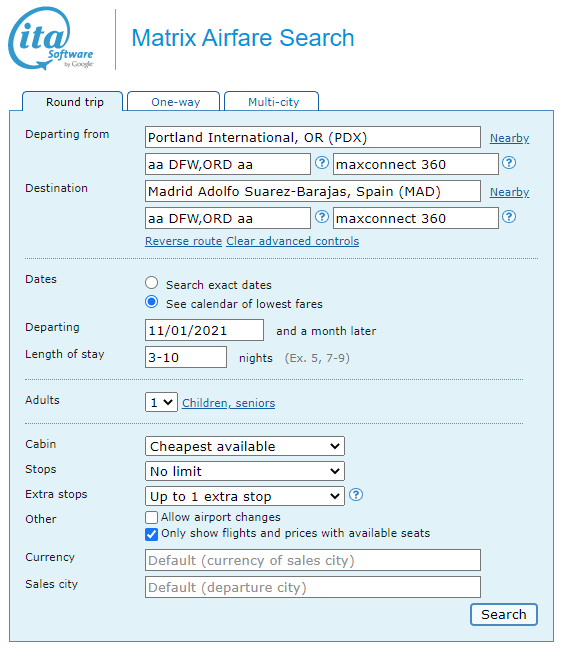The width and height of the screenshot is (572, 665).
Task: Expand the Extra stops dropdown
Action: pos(245,496)
